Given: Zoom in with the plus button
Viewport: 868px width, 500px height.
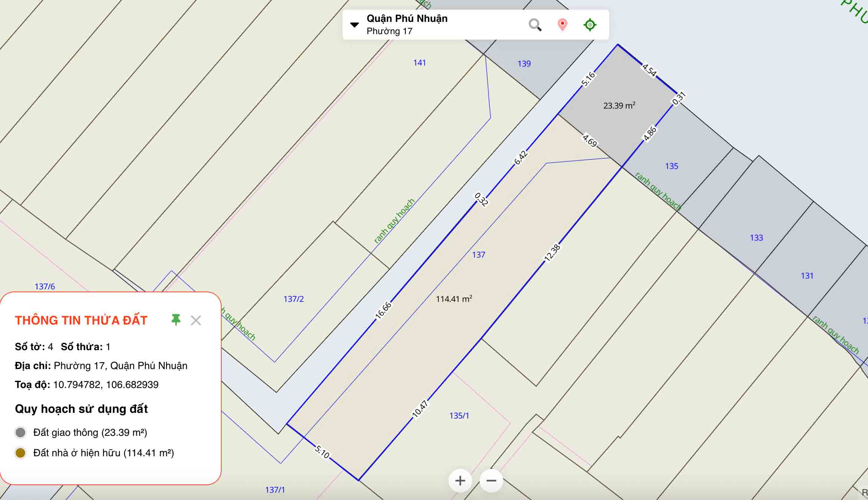Looking at the screenshot, I should [x=460, y=481].
